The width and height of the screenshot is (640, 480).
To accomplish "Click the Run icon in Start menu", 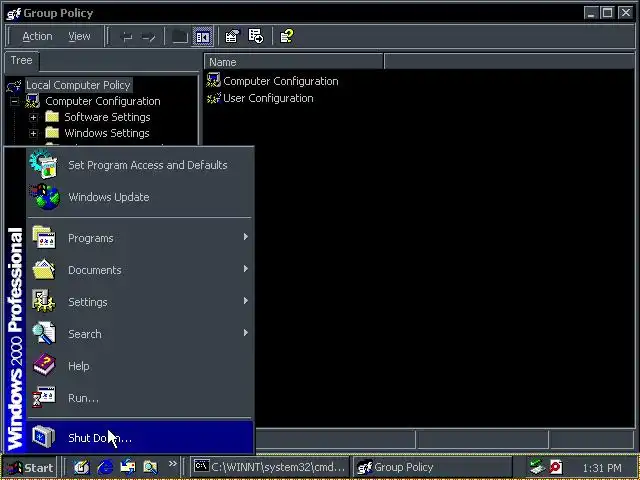I will click(44, 397).
